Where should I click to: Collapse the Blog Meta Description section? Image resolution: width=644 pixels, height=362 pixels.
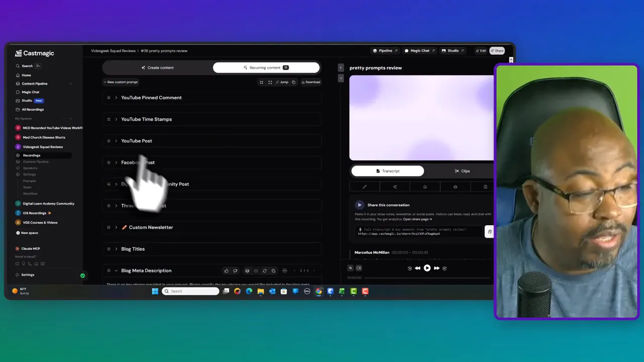(x=116, y=270)
